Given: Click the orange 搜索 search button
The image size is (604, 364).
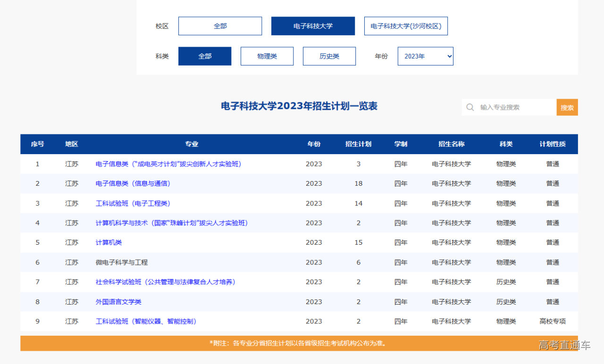Looking at the screenshot, I should [567, 107].
